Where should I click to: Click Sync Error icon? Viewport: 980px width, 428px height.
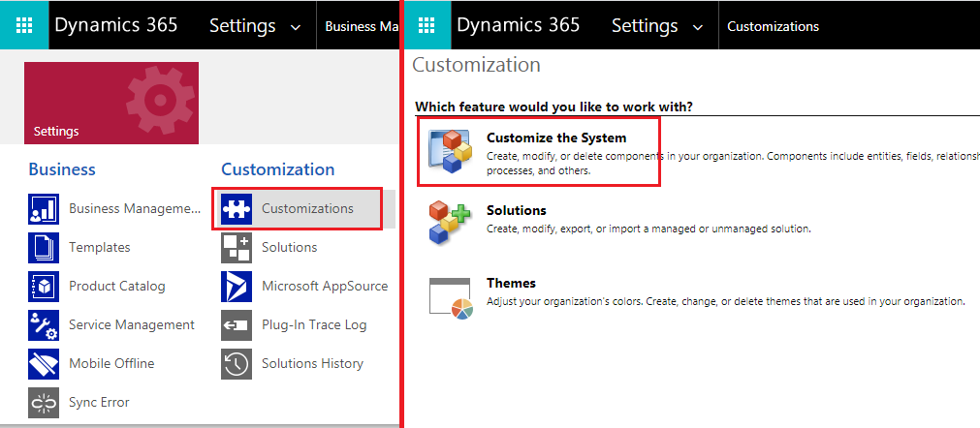(x=44, y=403)
